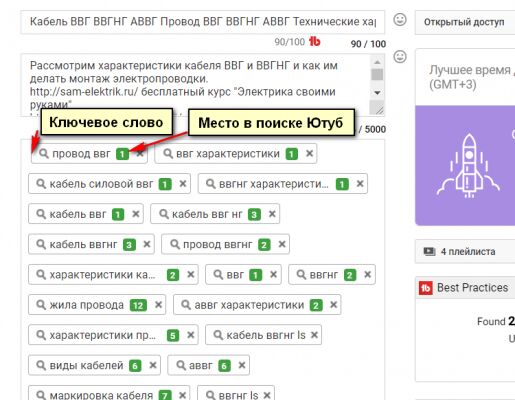515x400 pixels.
Task: Delete the 'жила провода' tag
Action: (158, 305)
